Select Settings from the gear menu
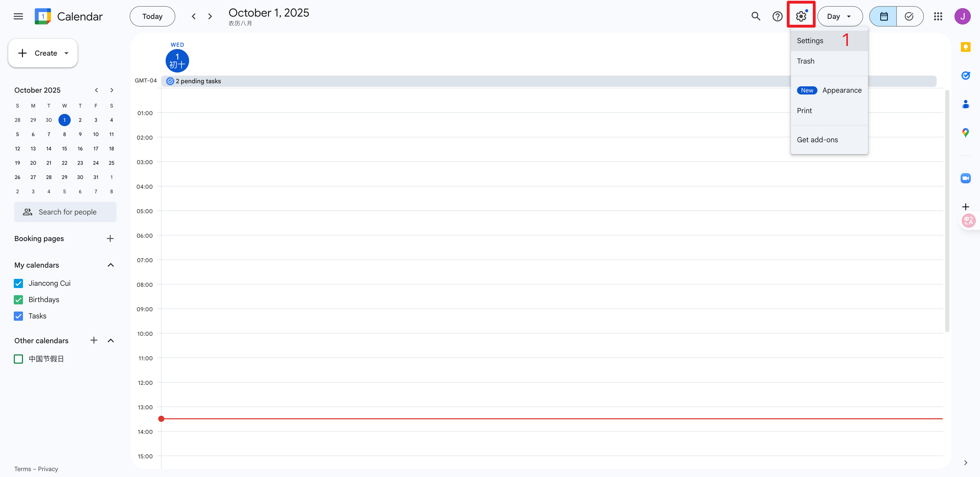This screenshot has height=477, width=980. (x=810, y=41)
